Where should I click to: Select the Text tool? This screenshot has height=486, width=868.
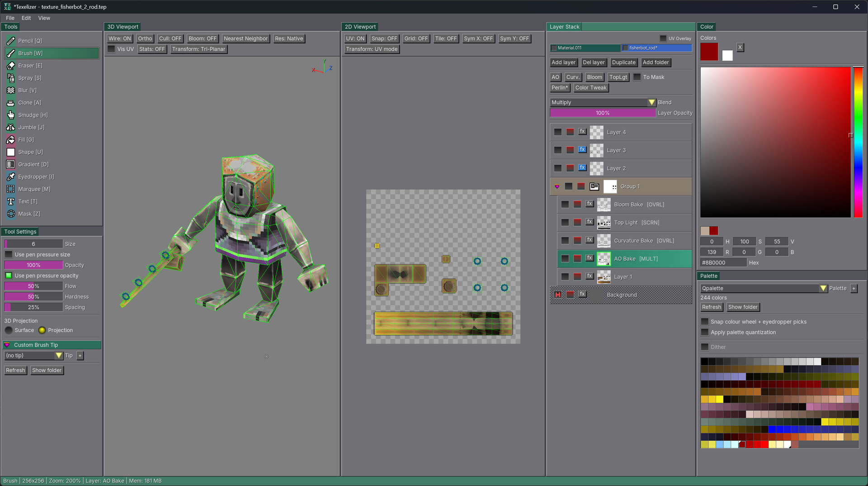(x=52, y=201)
